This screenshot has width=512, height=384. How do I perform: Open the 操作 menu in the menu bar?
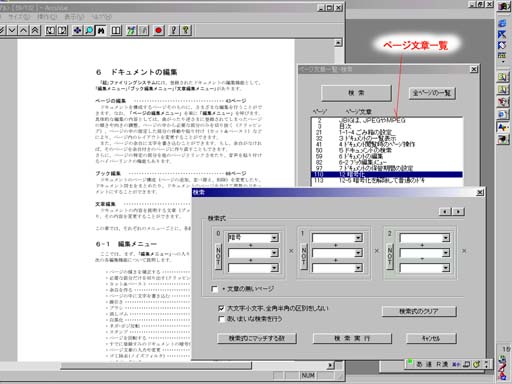(47, 16)
